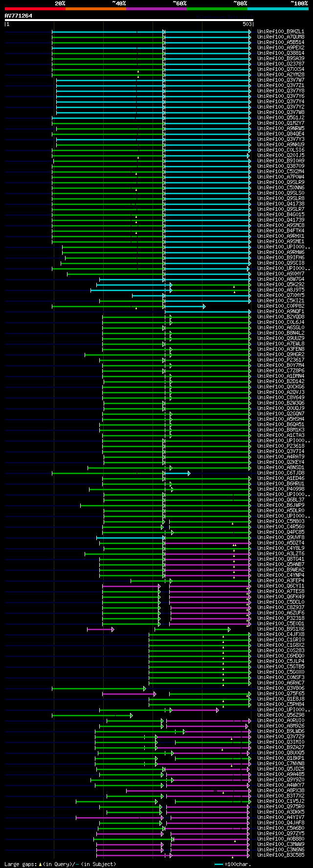Click the green ~80% legend color segment
Image resolution: width=313 pixels, height=868 pixels.
(x=217, y=9)
